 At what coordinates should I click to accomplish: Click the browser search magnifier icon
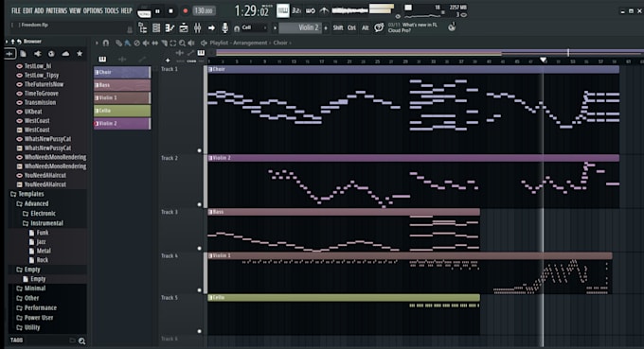click(x=81, y=340)
